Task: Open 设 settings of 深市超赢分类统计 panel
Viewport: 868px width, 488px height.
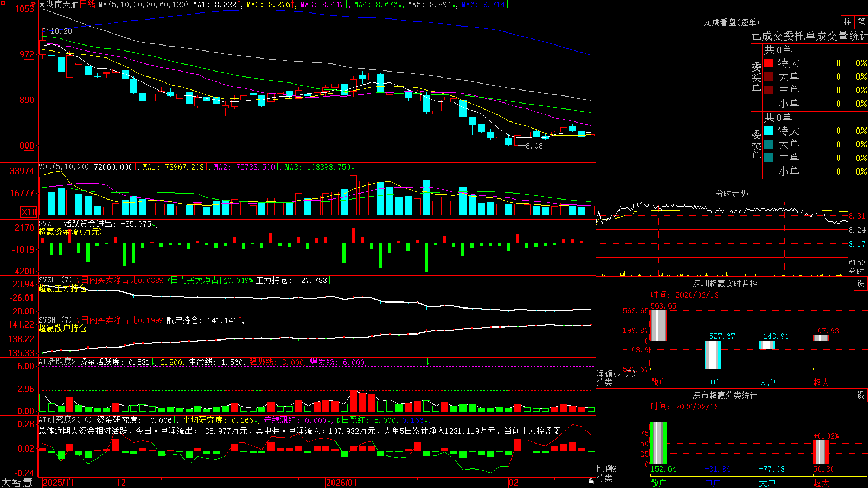Action: [861, 395]
